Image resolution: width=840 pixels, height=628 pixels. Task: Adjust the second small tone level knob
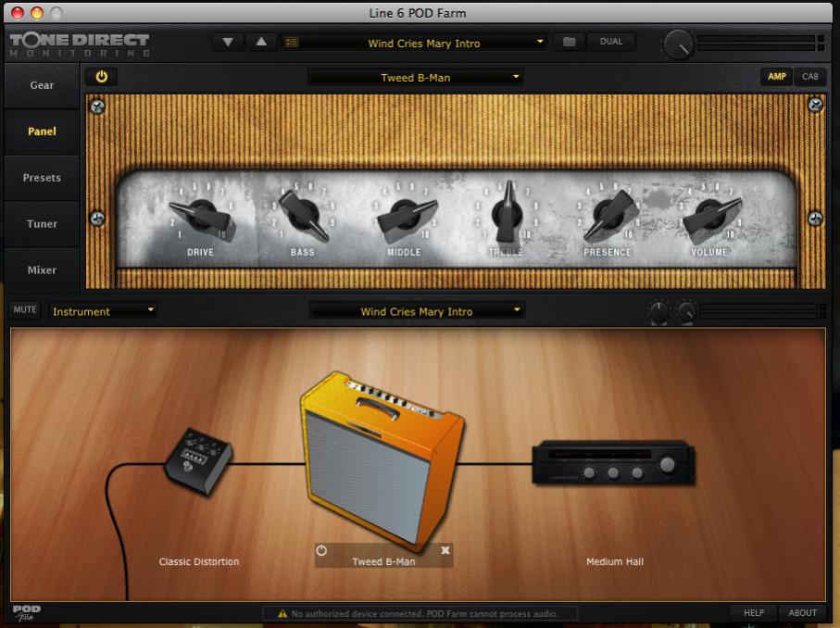pyautogui.click(x=687, y=311)
